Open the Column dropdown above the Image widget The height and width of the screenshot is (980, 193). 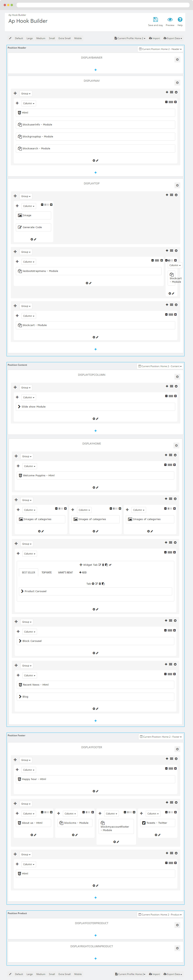point(29,206)
